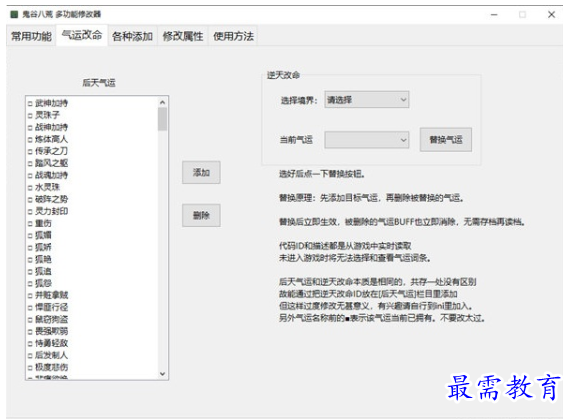Toggle the 战魂加持 checkbox
Image resolution: width=569 pixels, height=419 pixels.
(x=30, y=176)
